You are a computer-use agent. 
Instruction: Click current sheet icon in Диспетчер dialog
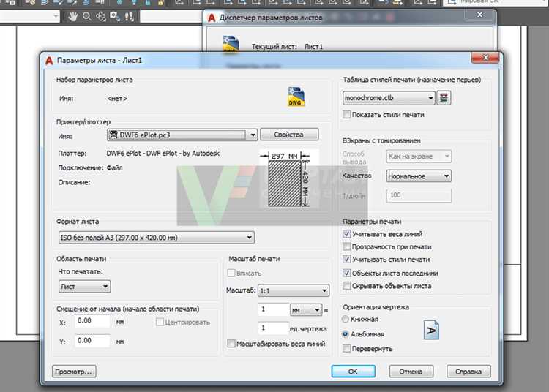coord(231,44)
